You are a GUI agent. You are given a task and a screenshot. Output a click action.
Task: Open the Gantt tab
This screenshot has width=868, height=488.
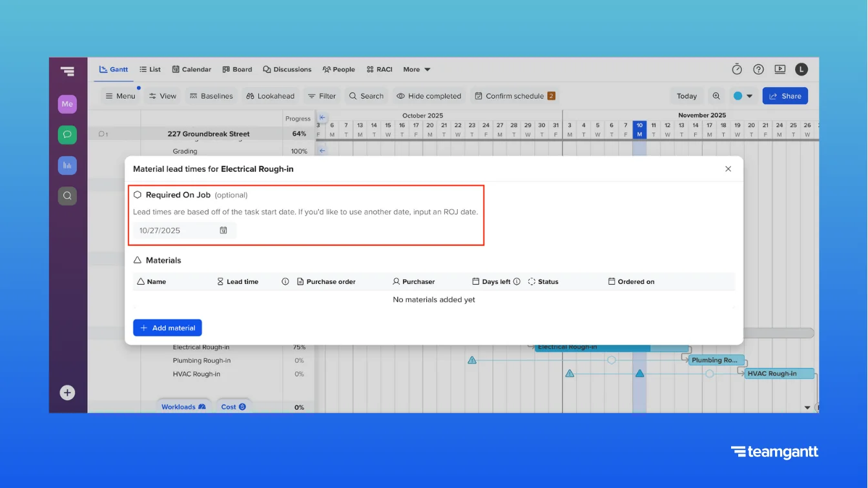coord(114,69)
